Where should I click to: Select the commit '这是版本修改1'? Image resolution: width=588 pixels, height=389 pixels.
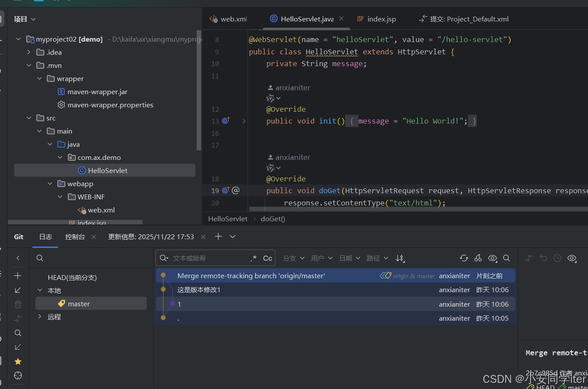pos(199,290)
